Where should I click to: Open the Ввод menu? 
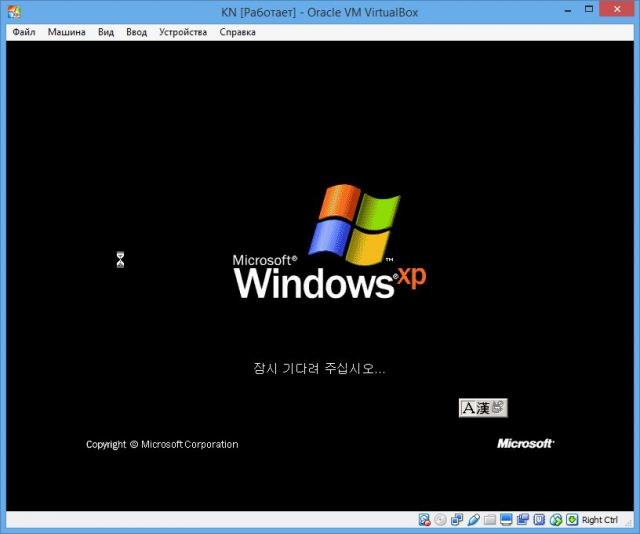(136, 32)
